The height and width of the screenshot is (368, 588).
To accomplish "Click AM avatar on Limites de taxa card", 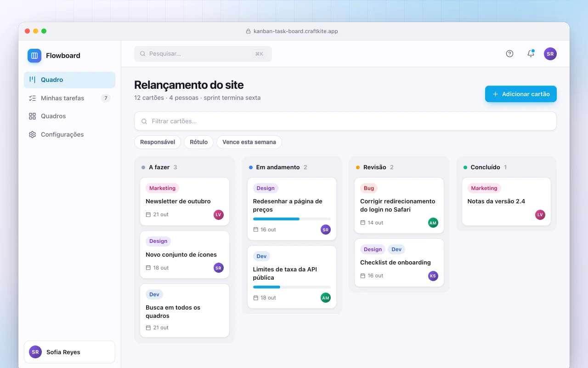I will click(x=326, y=298).
